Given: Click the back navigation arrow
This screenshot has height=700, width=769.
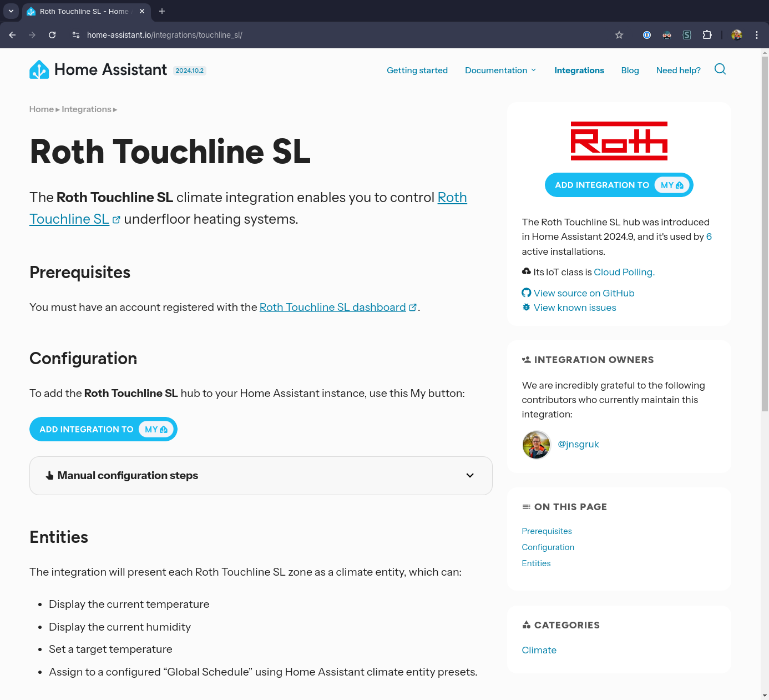Looking at the screenshot, I should 12,35.
